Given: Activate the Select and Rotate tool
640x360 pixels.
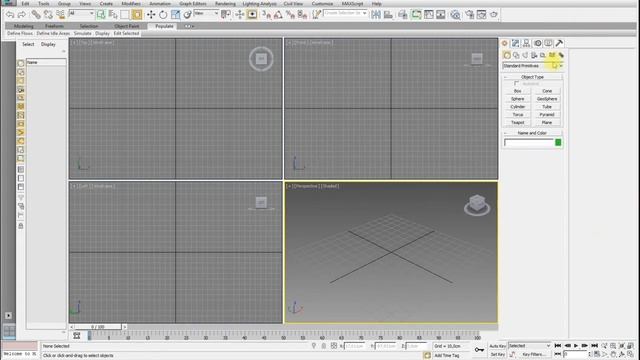Looking at the screenshot, I should 163,15.
